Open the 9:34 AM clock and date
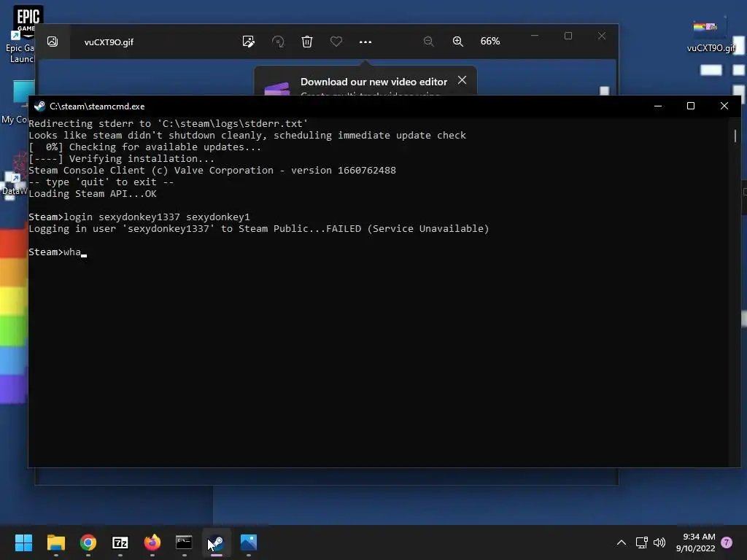 [695, 542]
